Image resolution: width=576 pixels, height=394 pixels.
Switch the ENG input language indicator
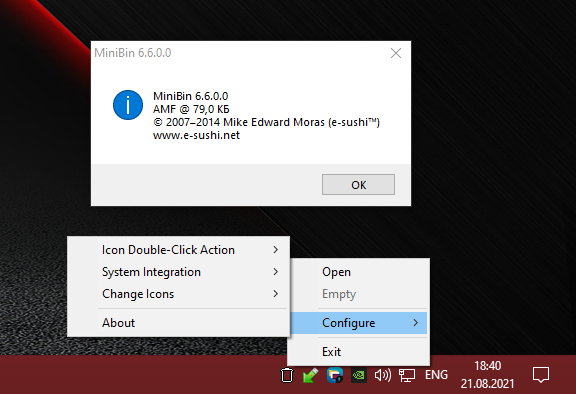click(x=436, y=375)
